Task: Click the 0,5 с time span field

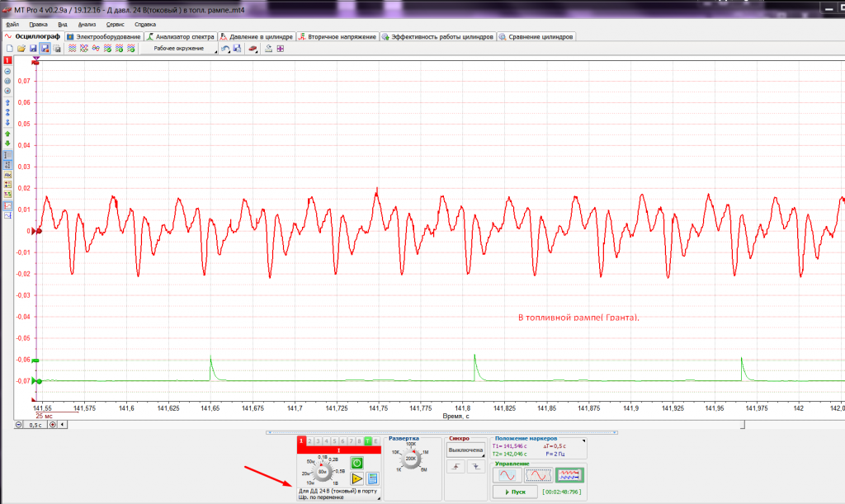Action: pyautogui.click(x=35, y=424)
